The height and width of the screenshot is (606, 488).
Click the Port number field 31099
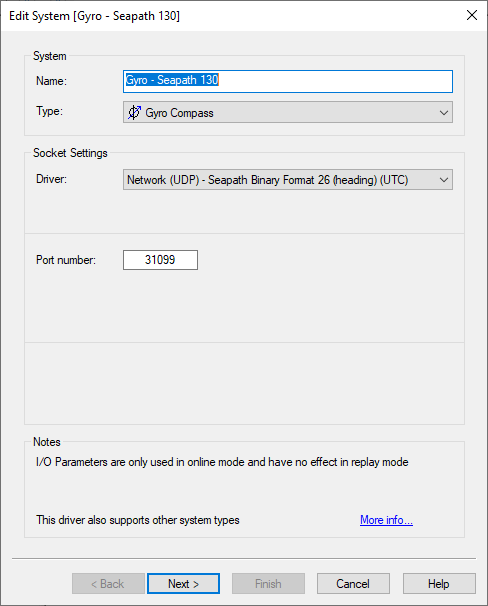coord(160,260)
